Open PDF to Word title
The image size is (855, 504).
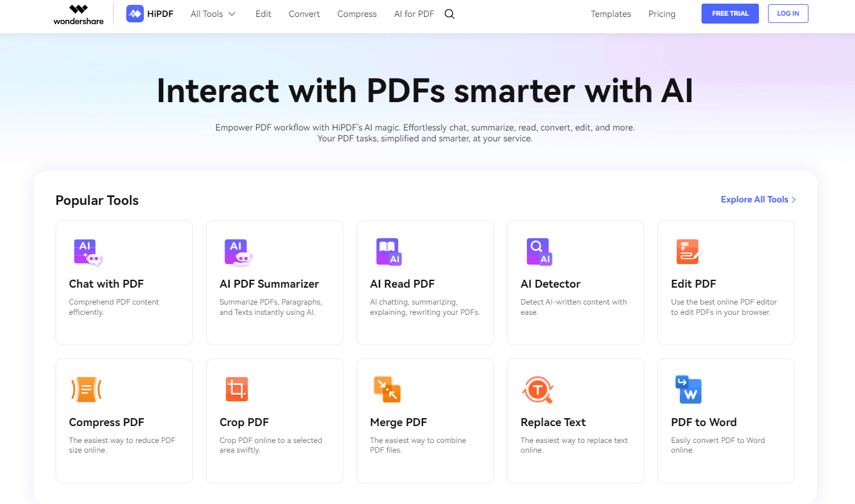[x=704, y=422]
